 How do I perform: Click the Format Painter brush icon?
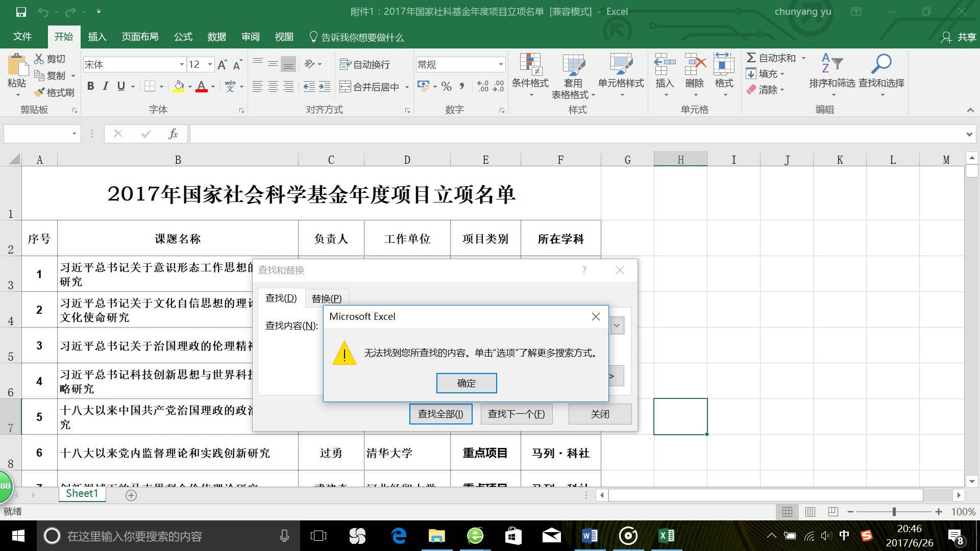pyautogui.click(x=40, y=92)
